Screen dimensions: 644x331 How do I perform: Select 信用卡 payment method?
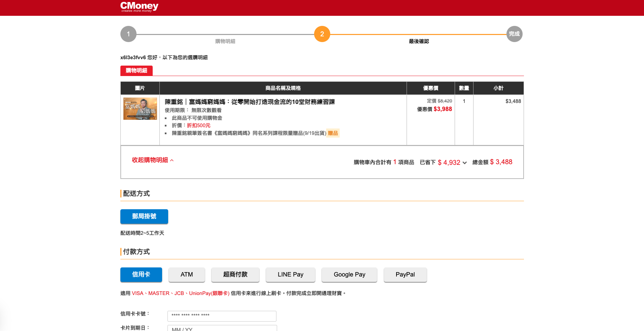click(141, 274)
